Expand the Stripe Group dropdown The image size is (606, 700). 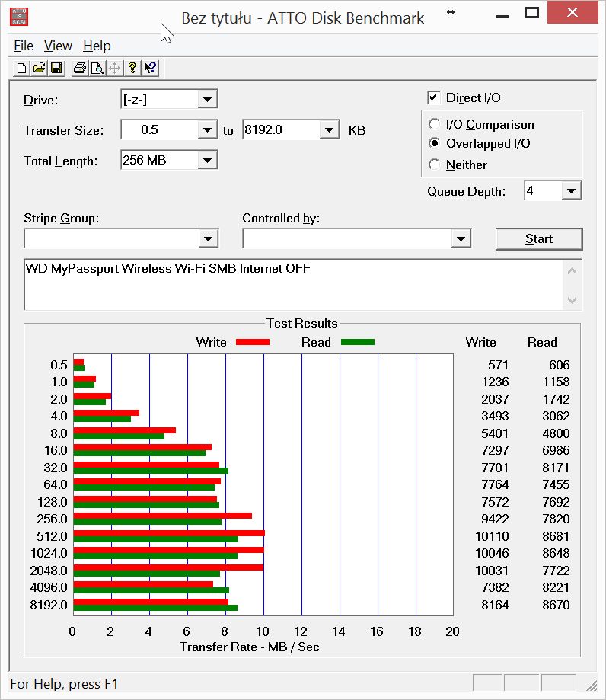click(208, 238)
